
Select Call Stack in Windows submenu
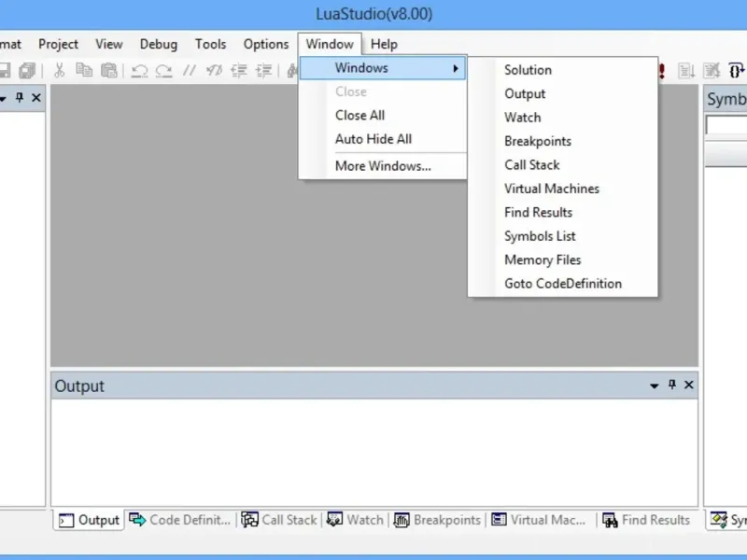tap(563, 165)
